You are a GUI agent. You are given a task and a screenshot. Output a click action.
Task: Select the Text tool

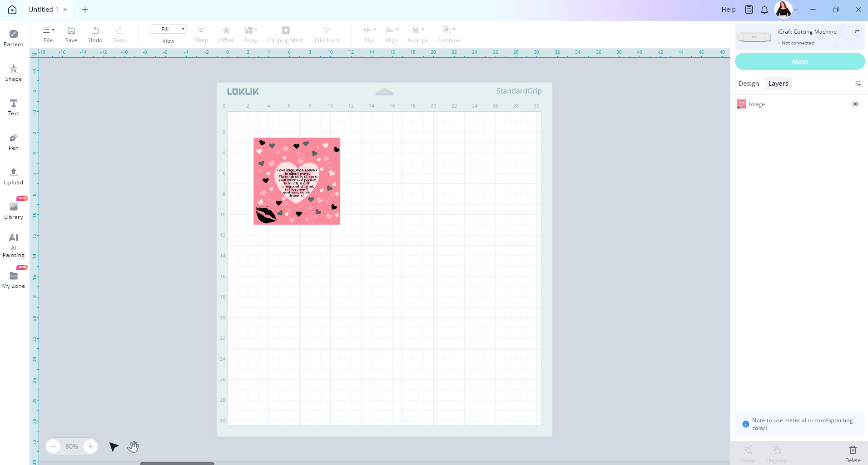pos(14,107)
